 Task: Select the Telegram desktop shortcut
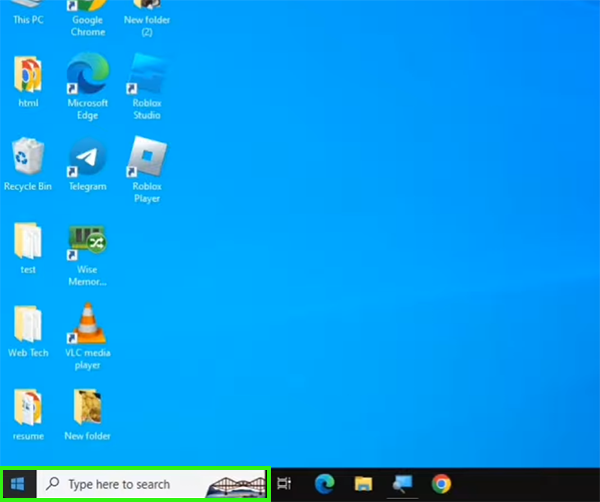pyautogui.click(x=88, y=165)
